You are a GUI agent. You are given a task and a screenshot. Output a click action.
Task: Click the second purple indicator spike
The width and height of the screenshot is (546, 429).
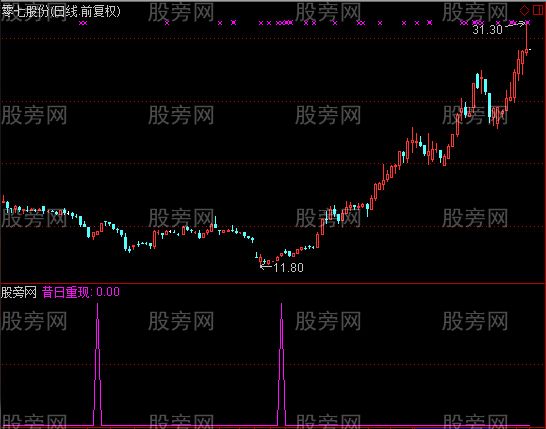[281, 364]
